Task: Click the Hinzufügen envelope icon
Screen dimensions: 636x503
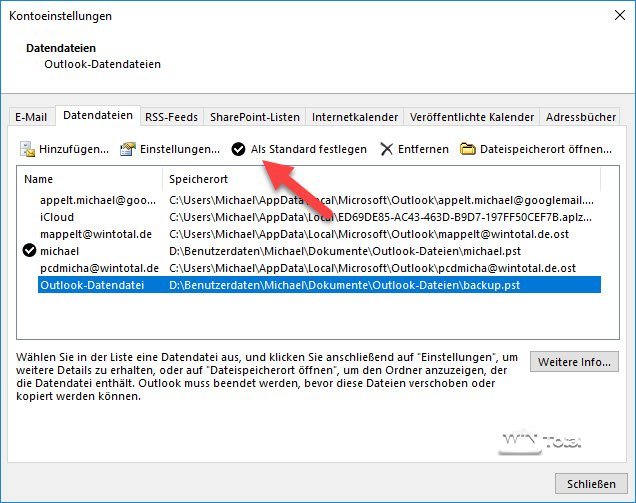Action: 28,149
